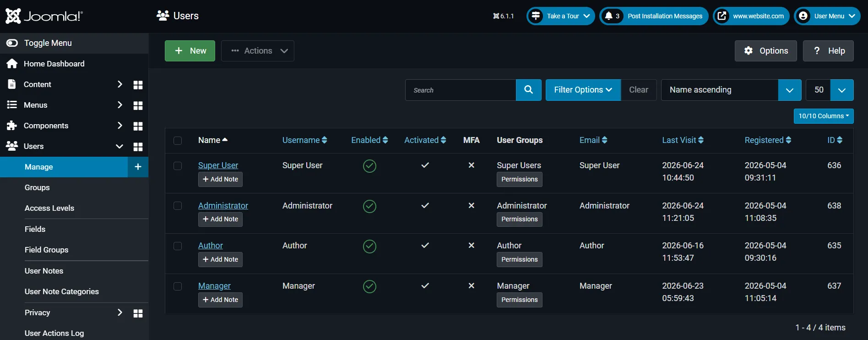
Task: Click the search magnifier button
Action: tap(528, 90)
